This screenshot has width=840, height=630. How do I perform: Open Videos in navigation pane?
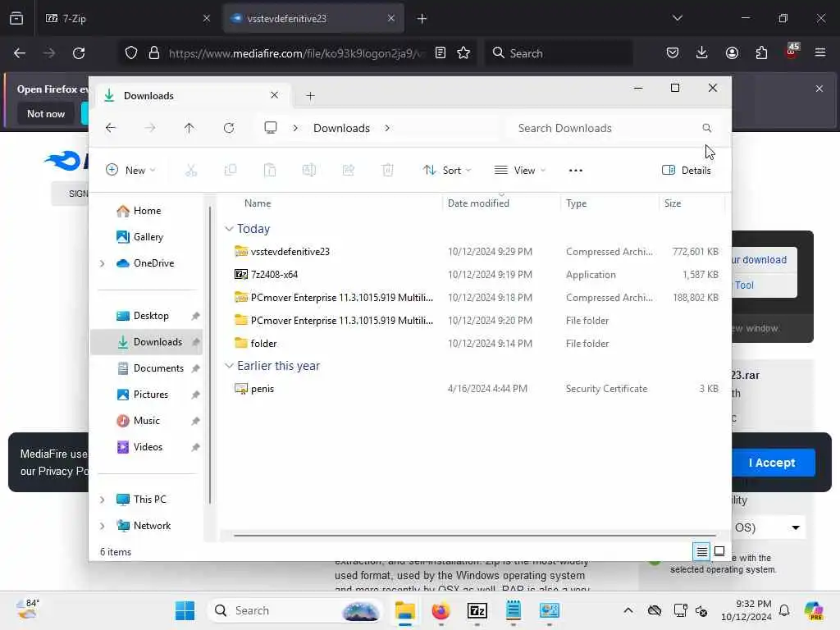pos(148,447)
